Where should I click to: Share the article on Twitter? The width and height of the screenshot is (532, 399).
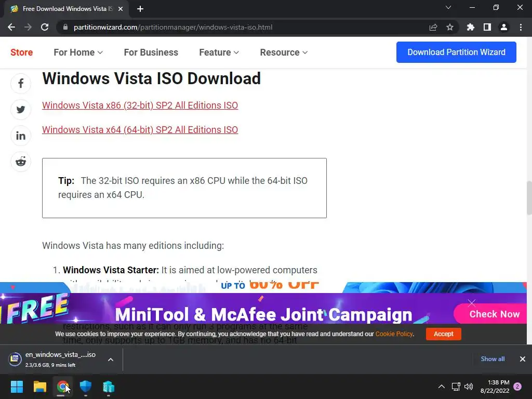coord(21,110)
